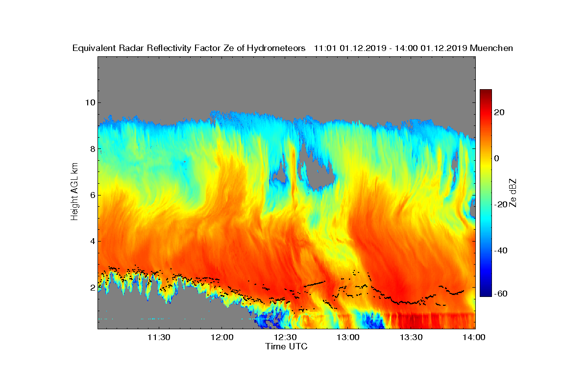Click the 14:00 time tick label
The height and width of the screenshot is (392, 588).
474,337
